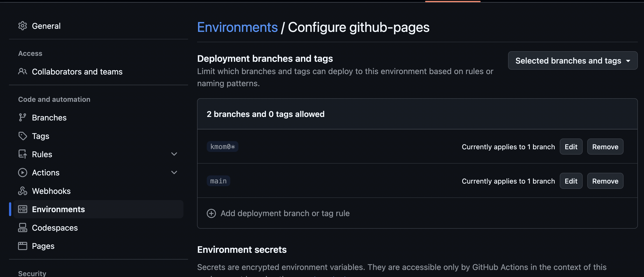Click the 'Code and automation' section heading
The height and width of the screenshot is (277, 644).
click(54, 99)
